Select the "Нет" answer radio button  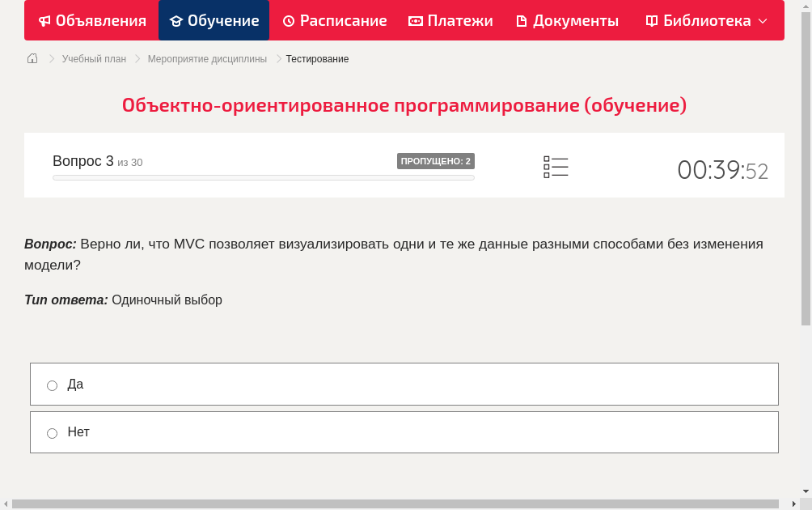52,433
